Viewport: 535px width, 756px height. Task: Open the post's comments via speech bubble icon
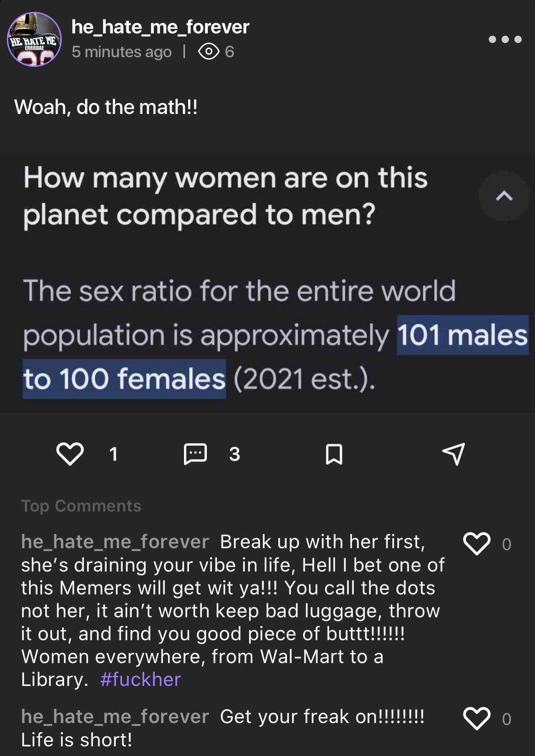point(195,454)
